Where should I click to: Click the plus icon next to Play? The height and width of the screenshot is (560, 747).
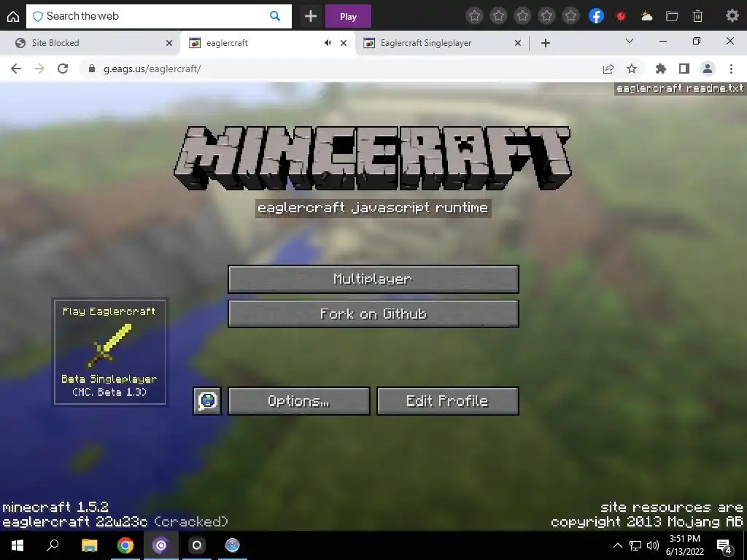tap(311, 16)
